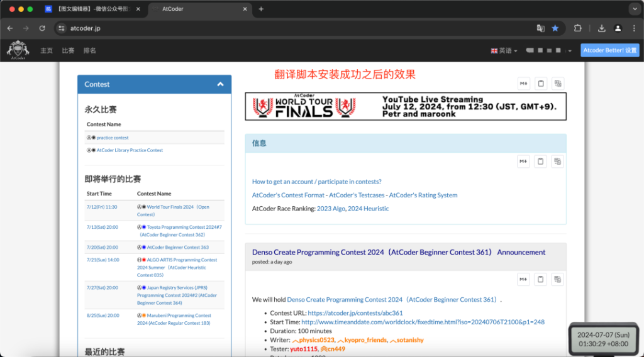Image resolution: width=644 pixels, height=357 pixels.
Task: Open 2024 Heuristic race ranking link
Action: (x=368, y=209)
